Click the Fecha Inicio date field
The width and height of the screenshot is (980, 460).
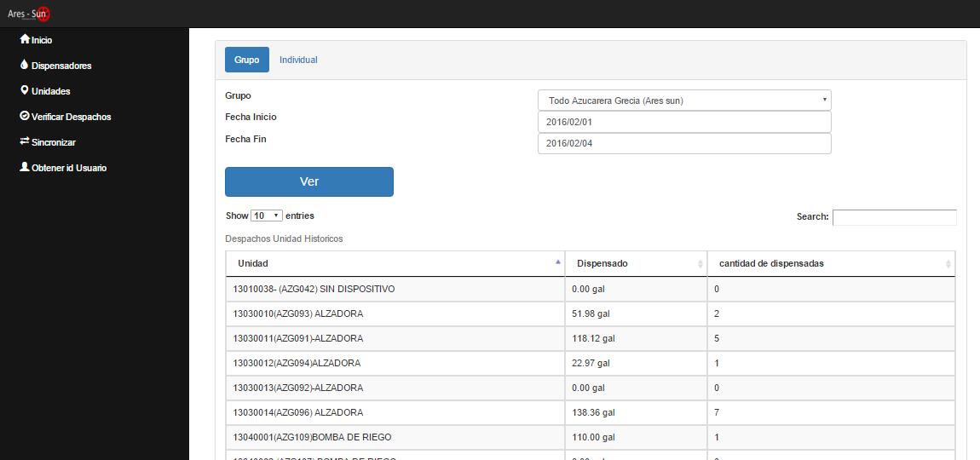point(684,122)
